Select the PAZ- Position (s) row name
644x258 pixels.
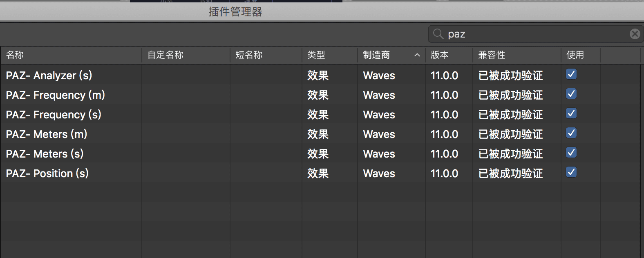pos(47,173)
